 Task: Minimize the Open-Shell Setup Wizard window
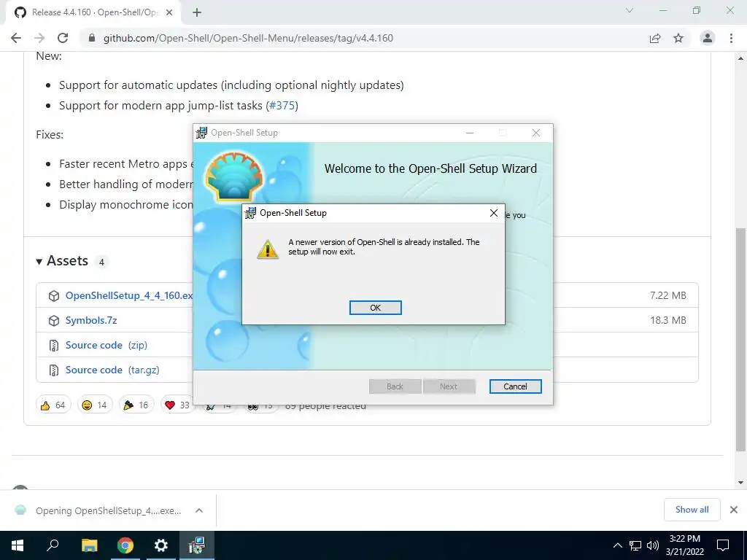470,133
